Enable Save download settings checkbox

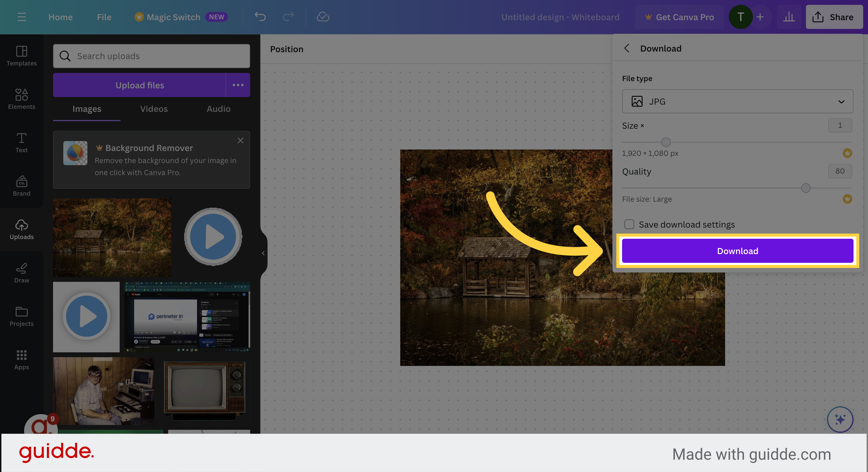click(x=629, y=224)
